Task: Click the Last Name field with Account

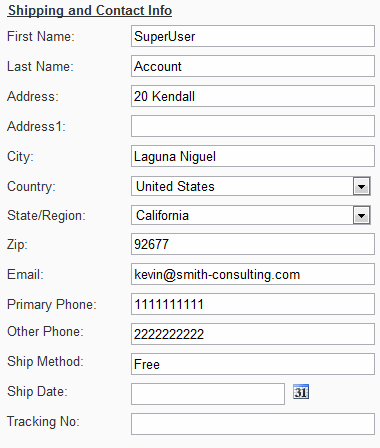Action: 253,66
